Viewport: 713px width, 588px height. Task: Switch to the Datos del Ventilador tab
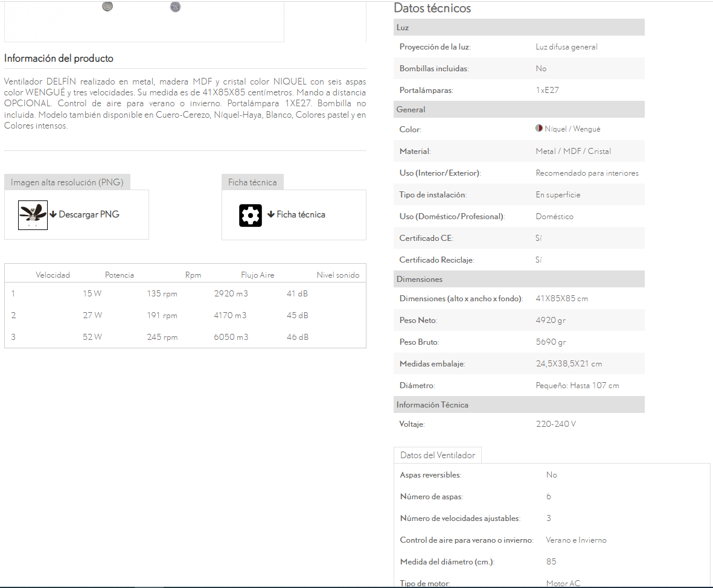438,455
